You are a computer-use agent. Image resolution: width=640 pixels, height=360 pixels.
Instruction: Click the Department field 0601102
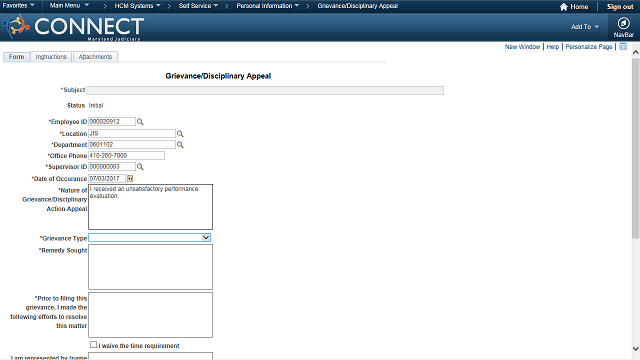click(x=132, y=144)
